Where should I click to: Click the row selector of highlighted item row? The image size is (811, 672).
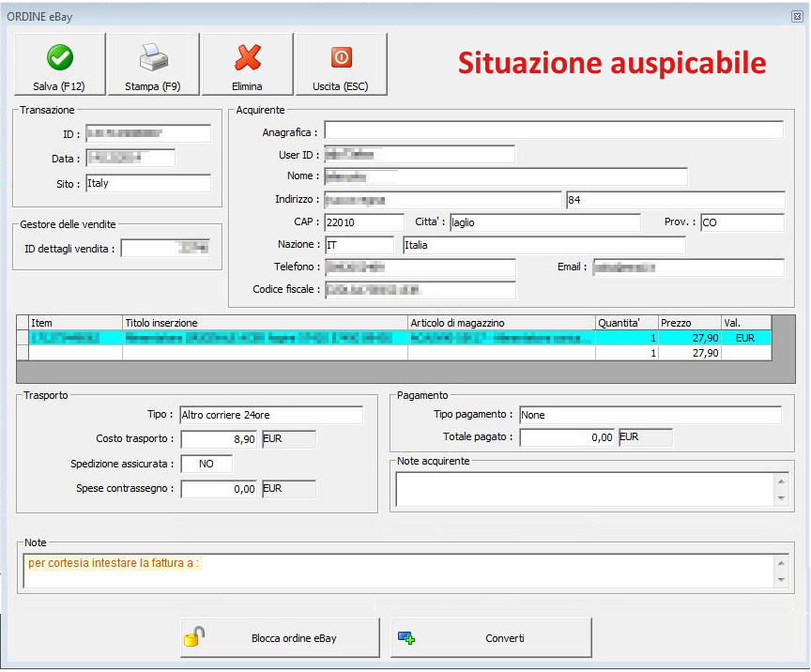tap(23, 338)
